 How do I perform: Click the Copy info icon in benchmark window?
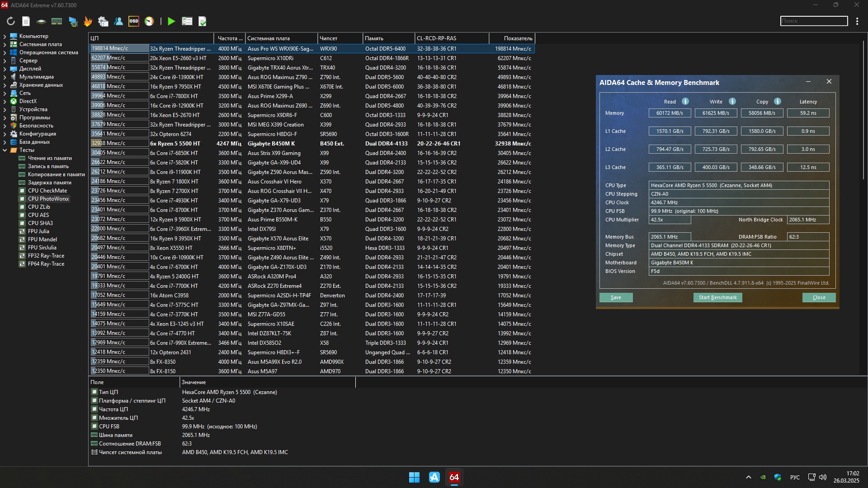(778, 102)
